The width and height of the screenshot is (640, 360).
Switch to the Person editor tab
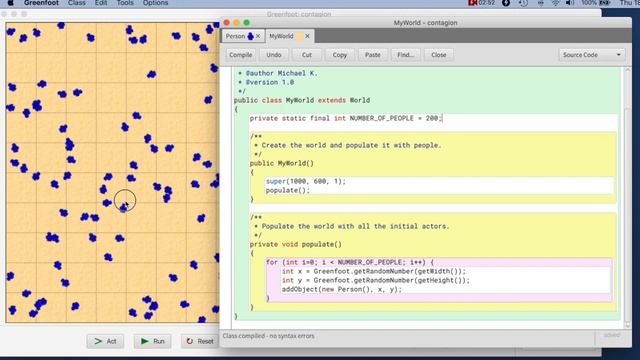pos(243,36)
